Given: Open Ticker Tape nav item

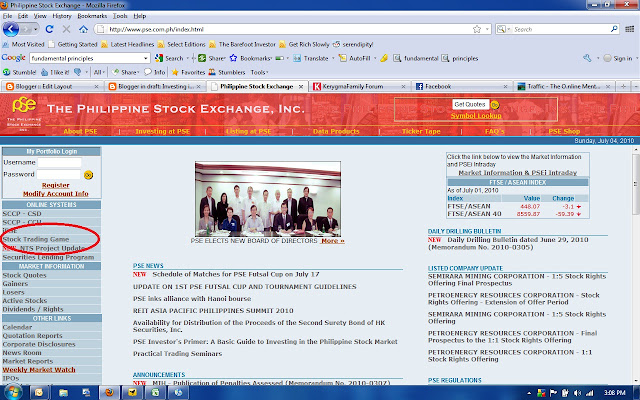Looking at the screenshot, I should coord(421,131).
